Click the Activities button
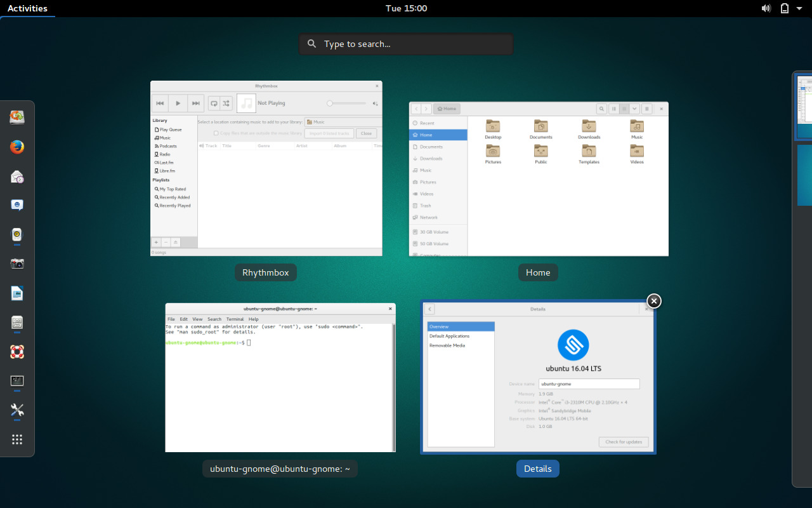Screen dimensions: 812x508 pyautogui.click(x=27, y=8)
